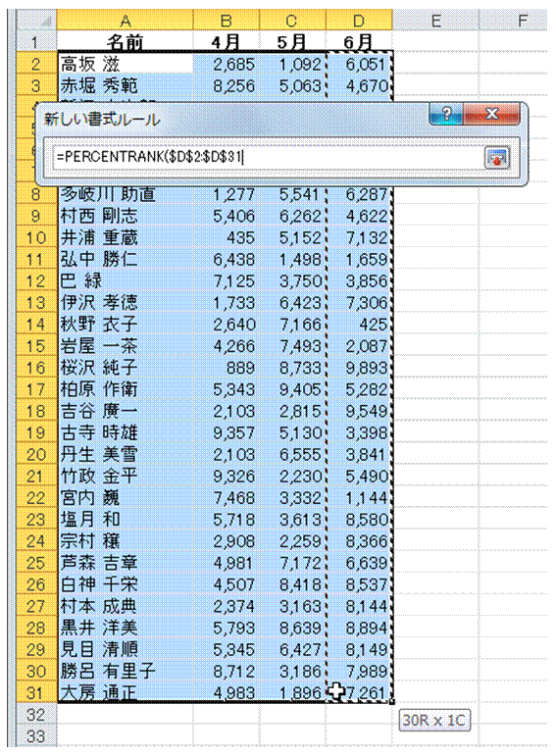This screenshot has width=556, height=756.
Task: Select row 16 header
Action: (x=36, y=368)
